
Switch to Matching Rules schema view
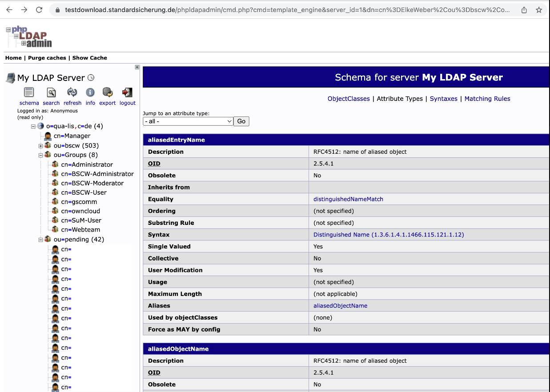tap(487, 99)
